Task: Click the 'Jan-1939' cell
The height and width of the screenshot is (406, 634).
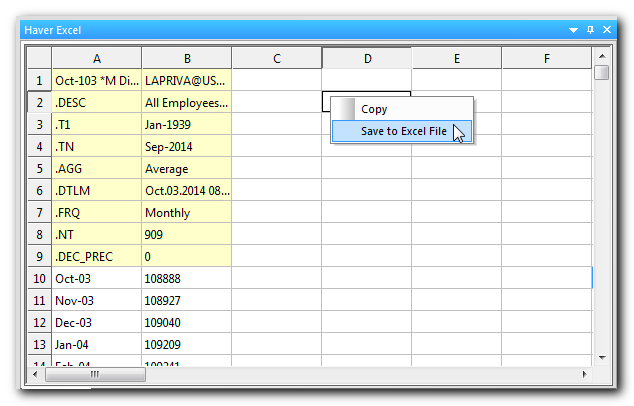Action: click(x=187, y=125)
